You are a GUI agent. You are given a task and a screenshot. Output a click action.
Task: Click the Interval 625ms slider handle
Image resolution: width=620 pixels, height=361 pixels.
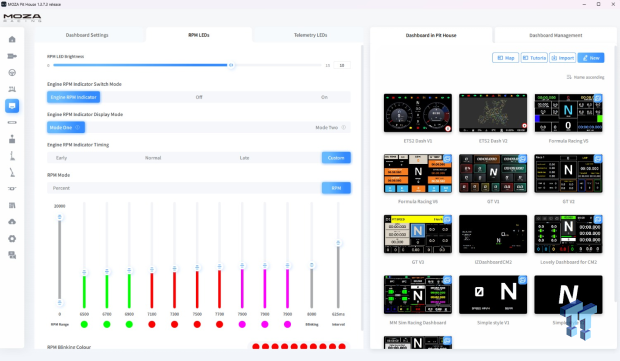pyautogui.click(x=338, y=243)
